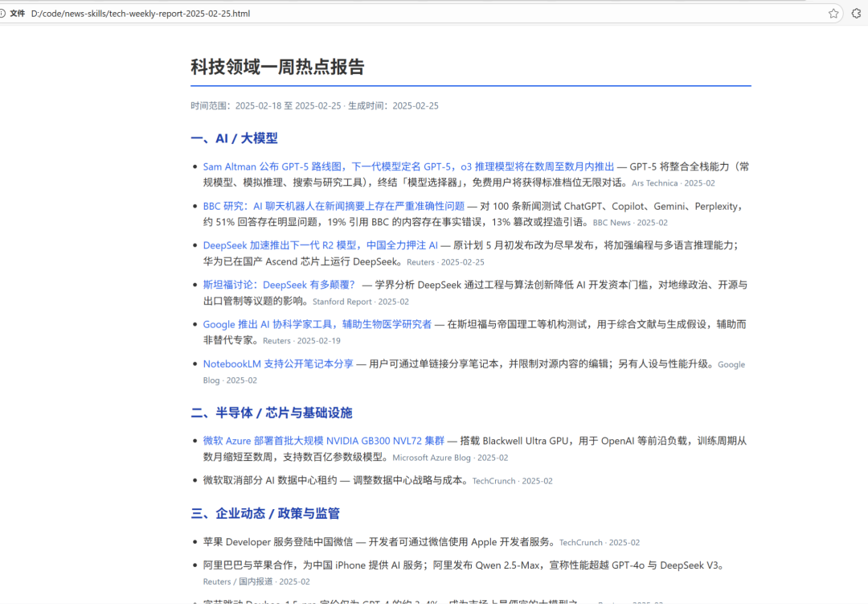
Task: Click the 阿里巴巴与苹果合作 item text
Action: click(x=250, y=565)
